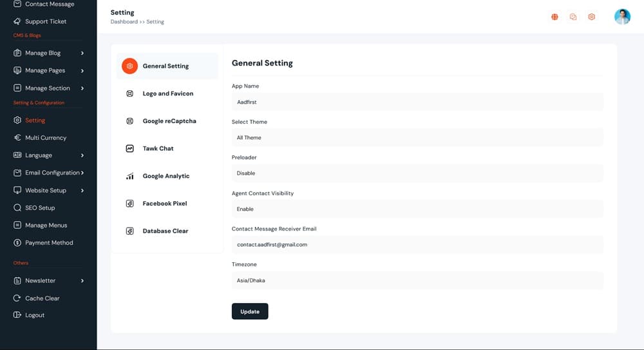Open the Select Theme dropdown
Screen dimensions: 644x350
coord(417,137)
